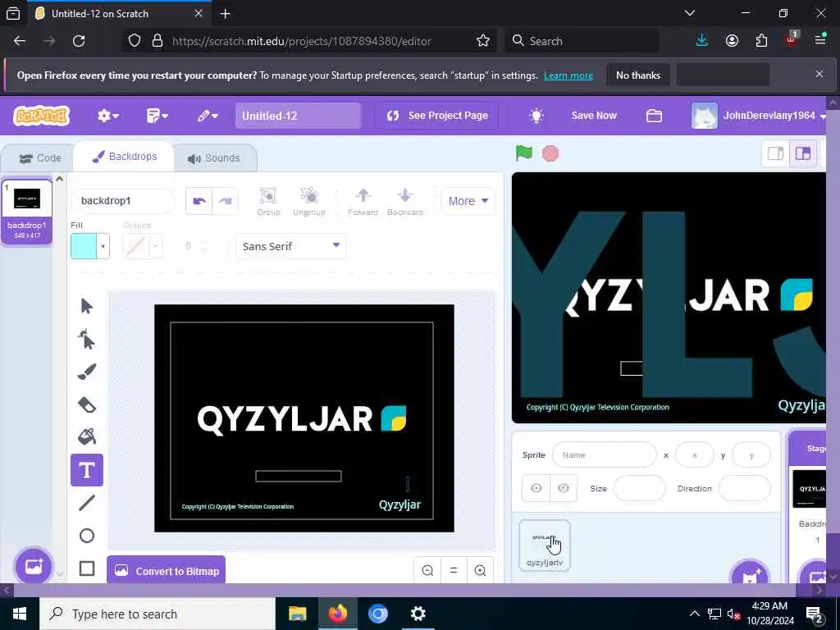
Task: Open File Explorer from taskbar
Action: tap(297, 614)
